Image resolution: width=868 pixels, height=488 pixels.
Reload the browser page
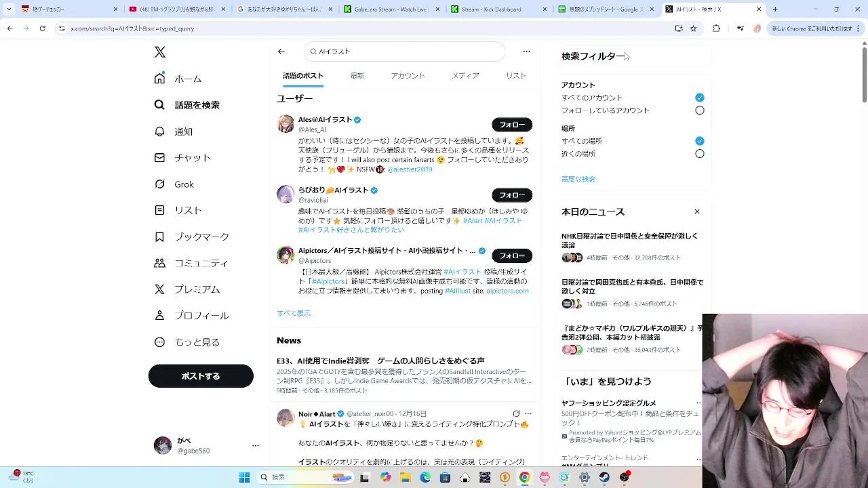[x=42, y=28]
